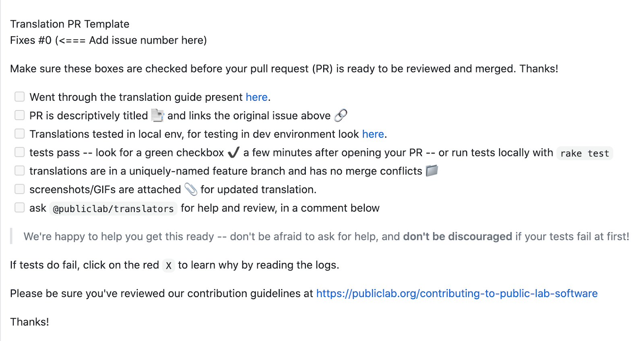Screen dimensions: 644x341
Task: Click the red 'X' code label
Action: 169,266
